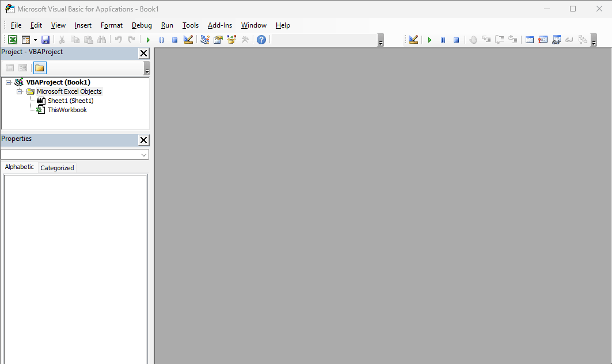Open the Debug menu
The width and height of the screenshot is (612, 364).
coord(142,25)
